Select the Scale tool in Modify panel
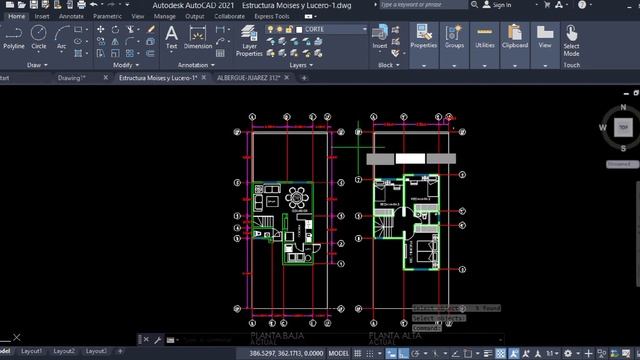 (x=116, y=53)
